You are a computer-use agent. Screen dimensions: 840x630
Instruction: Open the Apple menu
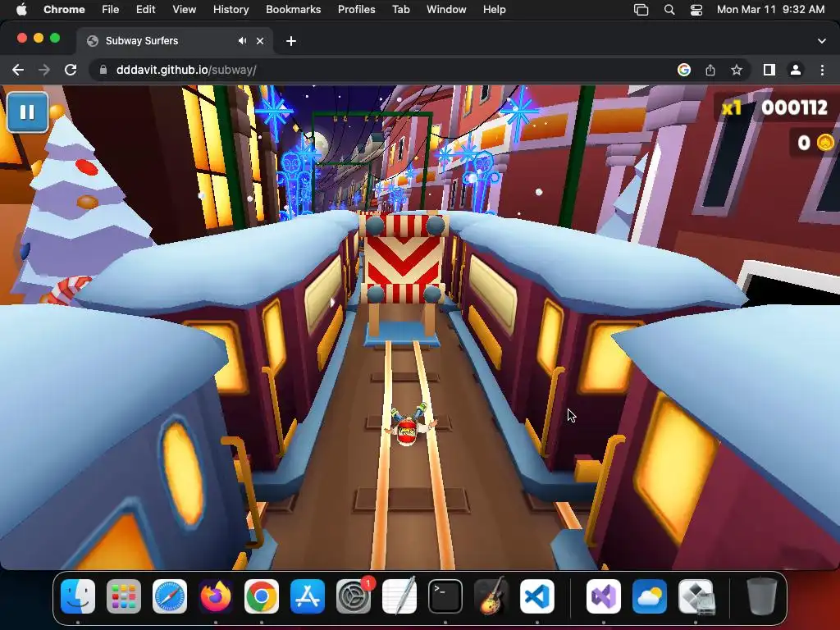[x=21, y=9]
